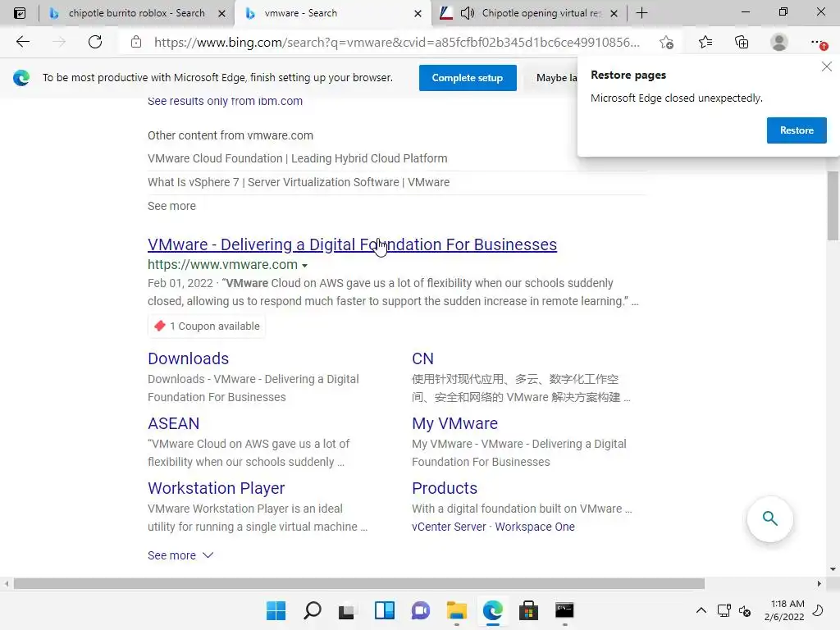This screenshot has width=840, height=630.
Task: Add this page to favorites
Action: (x=666, y=42)
